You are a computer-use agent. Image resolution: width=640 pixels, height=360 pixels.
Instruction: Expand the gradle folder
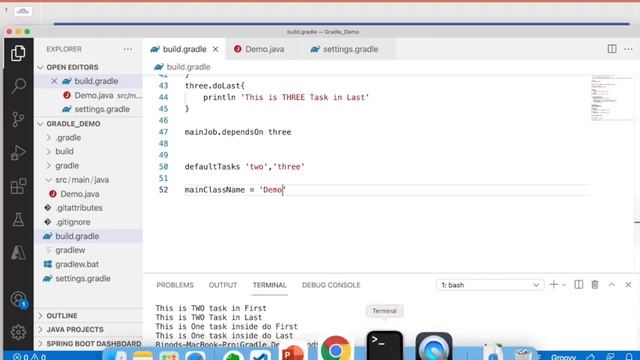88,166
